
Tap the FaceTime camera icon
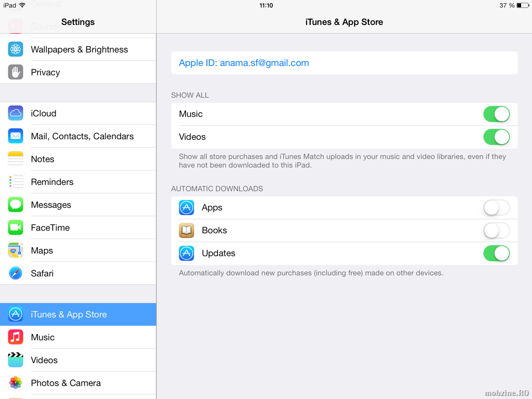tap(16, 228)
